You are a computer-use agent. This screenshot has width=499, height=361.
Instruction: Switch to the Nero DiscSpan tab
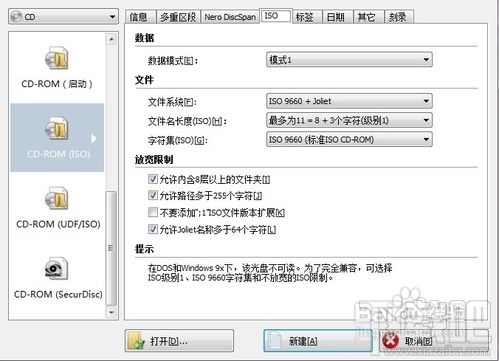tap(230, 17)
